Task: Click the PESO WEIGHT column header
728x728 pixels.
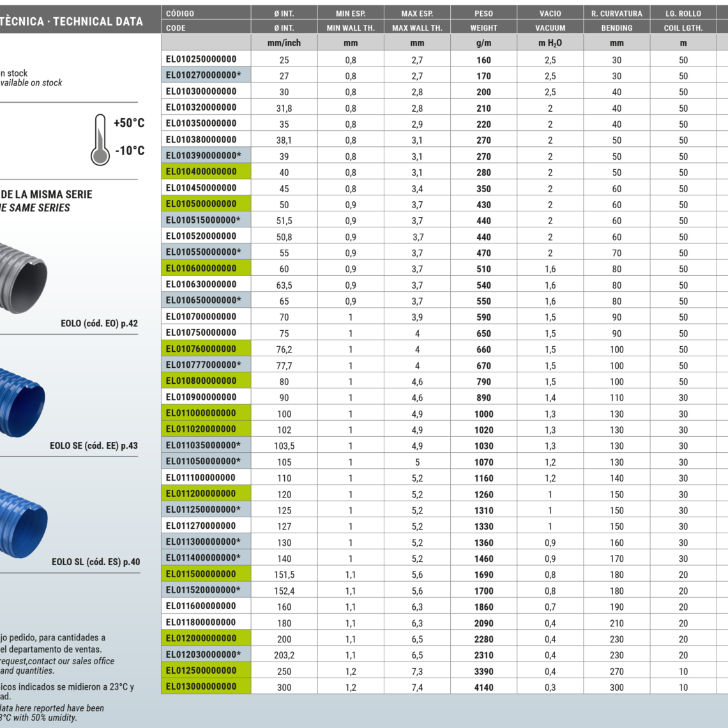Action: point(483,20)
